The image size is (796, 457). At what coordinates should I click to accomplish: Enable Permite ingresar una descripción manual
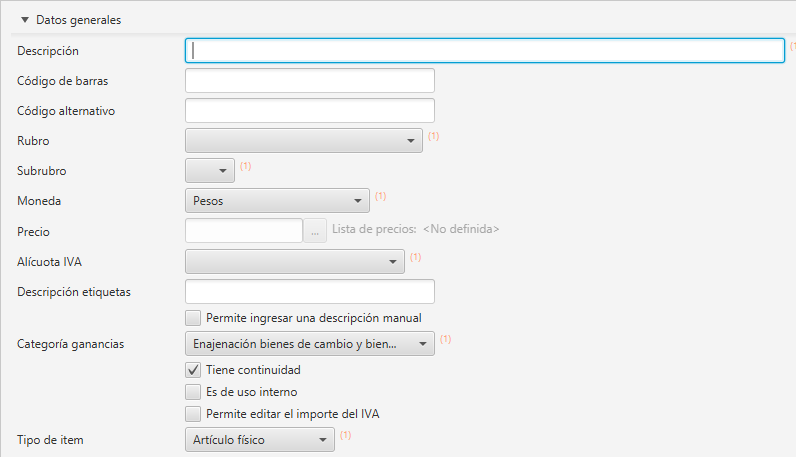(193, 318)
